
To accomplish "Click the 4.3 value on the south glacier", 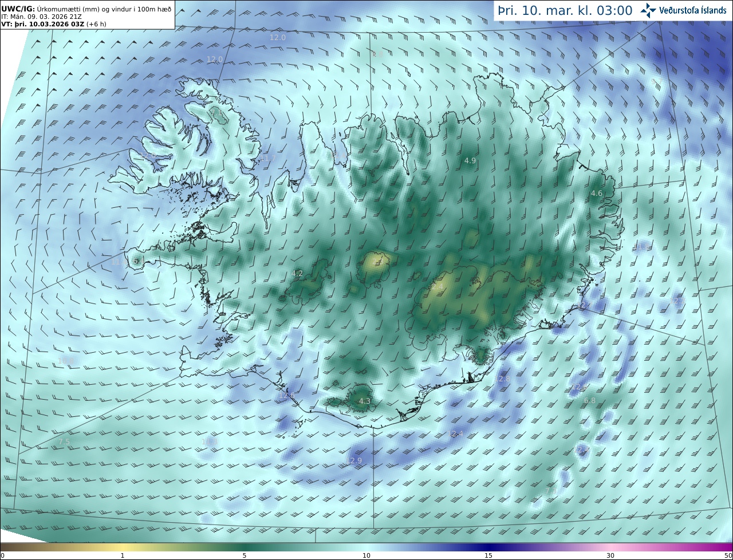I will point(365,401).
